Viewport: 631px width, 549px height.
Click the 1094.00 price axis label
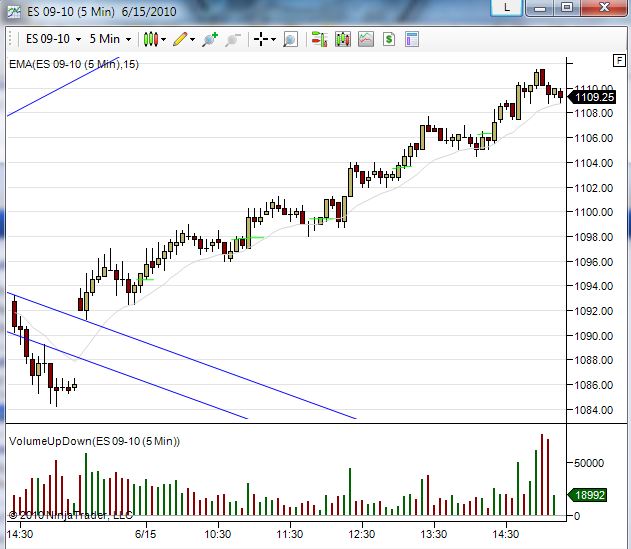(x=594, y=286)
